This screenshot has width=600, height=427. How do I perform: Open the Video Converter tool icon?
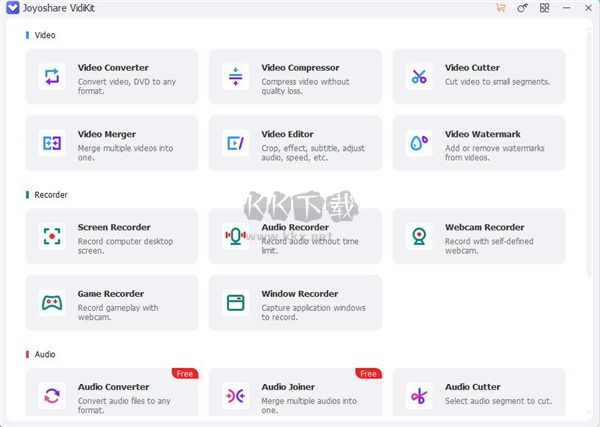(x=52, y=77)
